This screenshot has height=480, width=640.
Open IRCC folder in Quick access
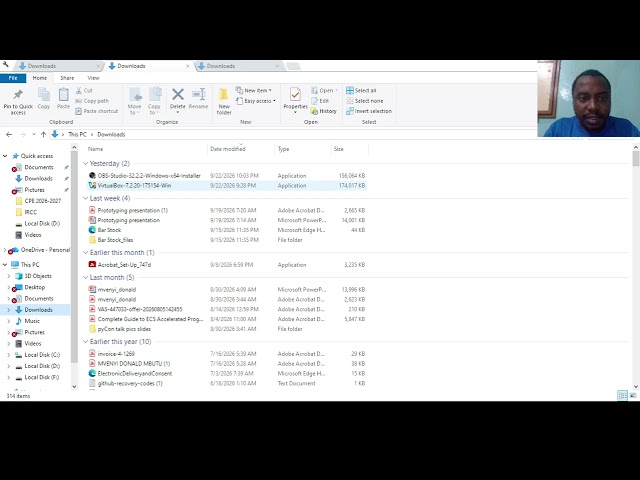(x=30, y=212)
